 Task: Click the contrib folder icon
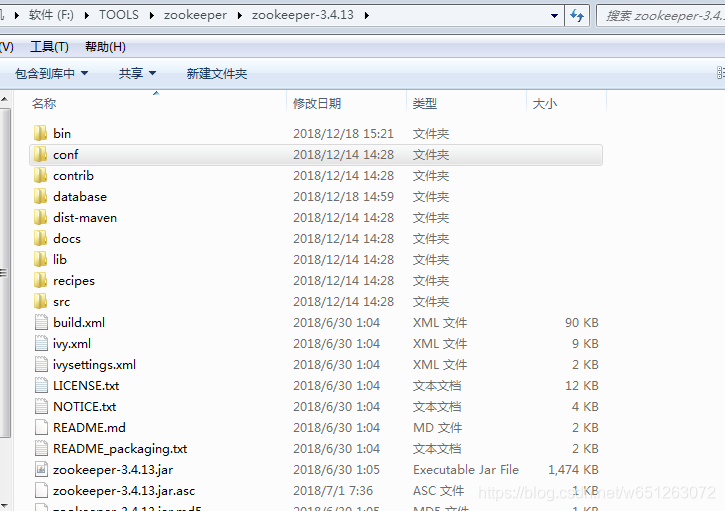(41, 175)
